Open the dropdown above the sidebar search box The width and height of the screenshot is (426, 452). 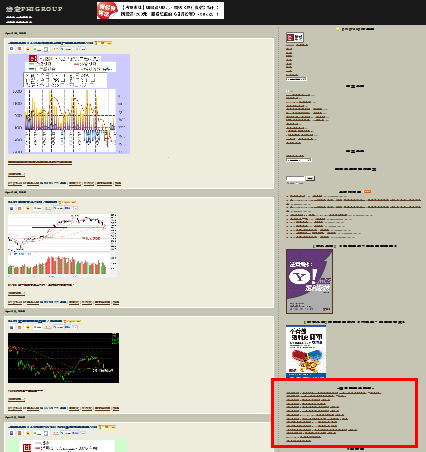coord(299,160)
